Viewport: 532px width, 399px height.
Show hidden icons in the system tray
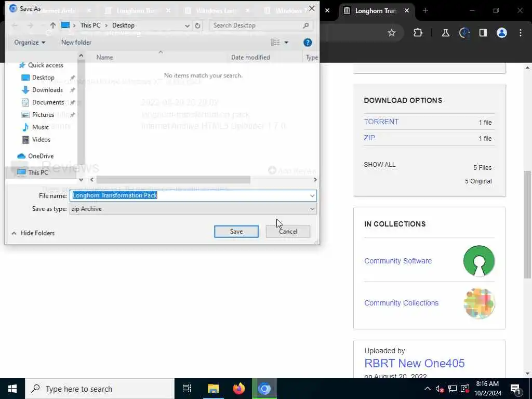click(x=428, y=389)
